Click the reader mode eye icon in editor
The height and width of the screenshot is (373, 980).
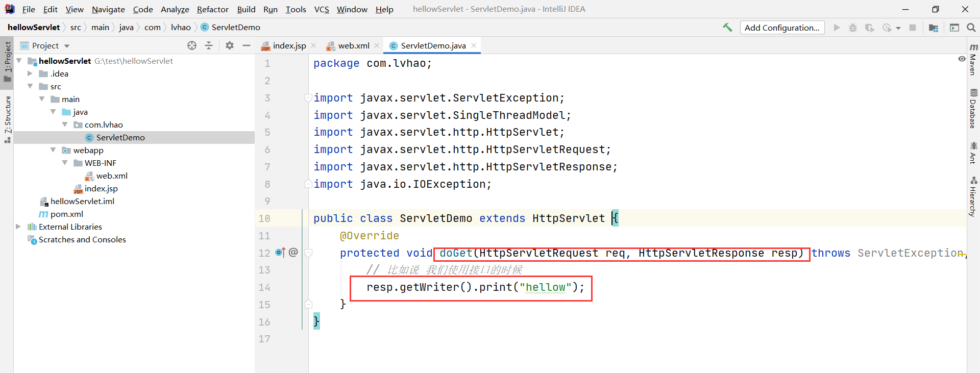[x=962, y=59]
